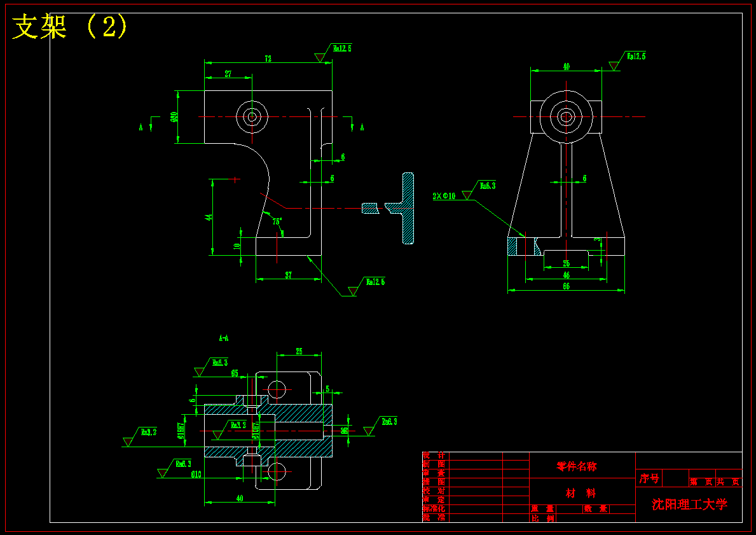Select the 66 overall width dimension
The height and width of the screenshot is (535, 756).
coord(567,286)
